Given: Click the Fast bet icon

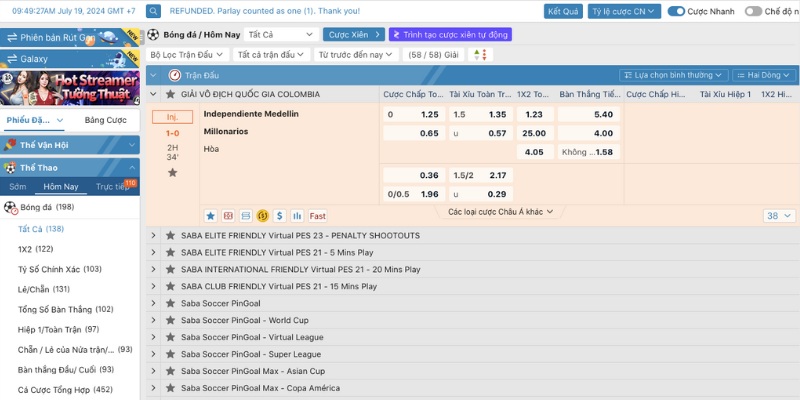Looking at the screenshot, I should click(317, 215).
